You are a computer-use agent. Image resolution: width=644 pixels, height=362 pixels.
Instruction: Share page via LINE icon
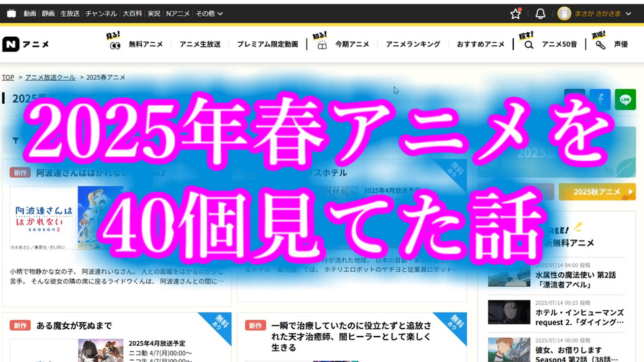coord(625,99)
